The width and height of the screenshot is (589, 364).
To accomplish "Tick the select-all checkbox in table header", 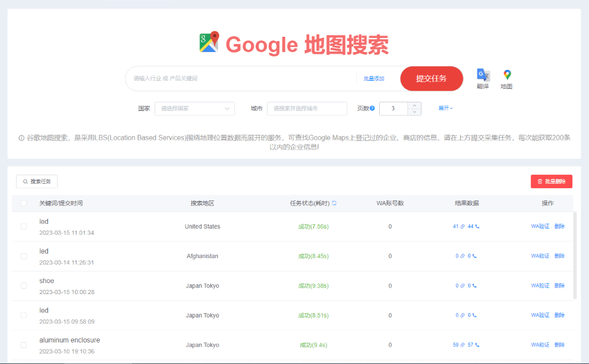I will (x=24, y=203).
